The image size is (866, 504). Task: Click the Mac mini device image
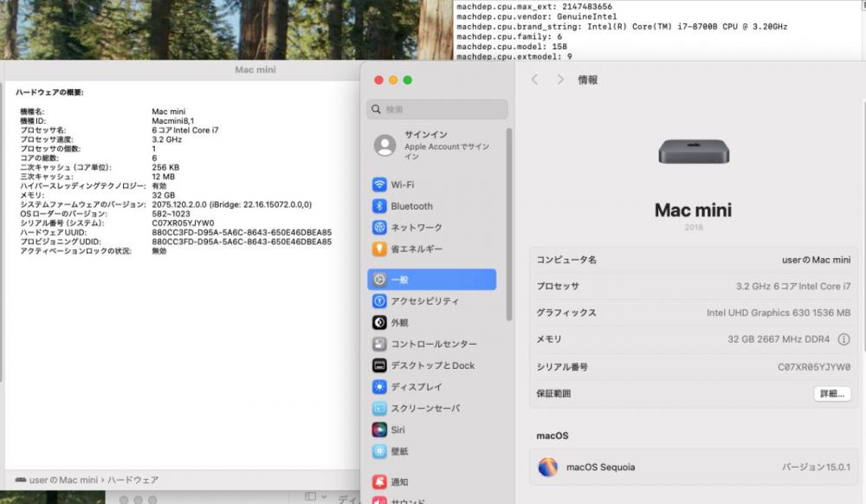[694, 152]
